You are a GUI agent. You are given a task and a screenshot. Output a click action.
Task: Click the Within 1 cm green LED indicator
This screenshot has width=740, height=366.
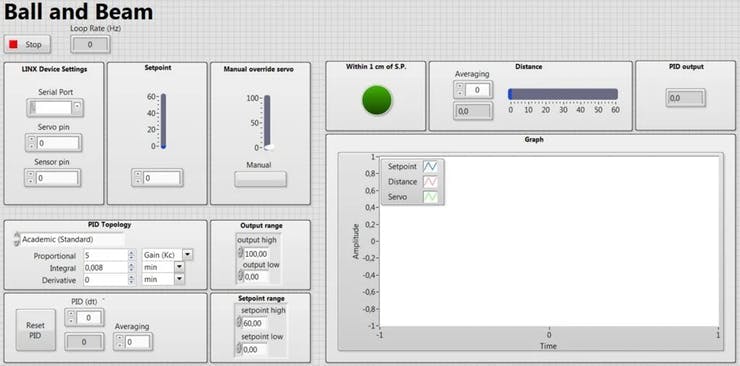[x=377, y=100]
